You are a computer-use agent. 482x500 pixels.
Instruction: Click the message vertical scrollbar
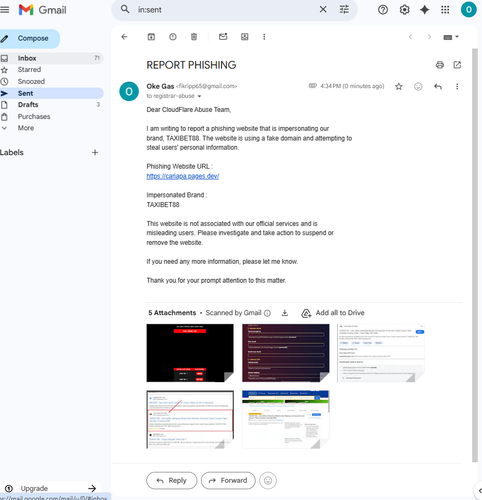[x=475, y=255]
